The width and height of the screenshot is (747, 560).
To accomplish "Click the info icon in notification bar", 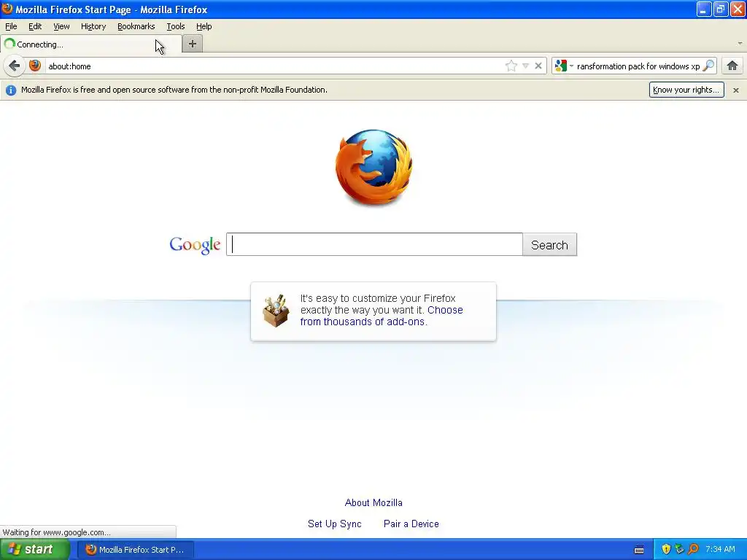I will (11, 90).
